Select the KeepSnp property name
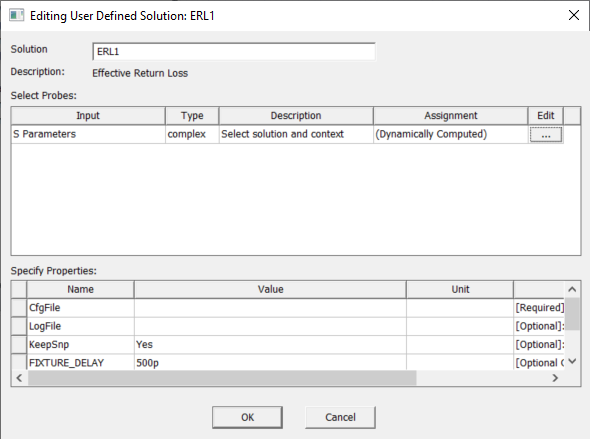This screenshot has width=590, height=439. click(81, 345)
